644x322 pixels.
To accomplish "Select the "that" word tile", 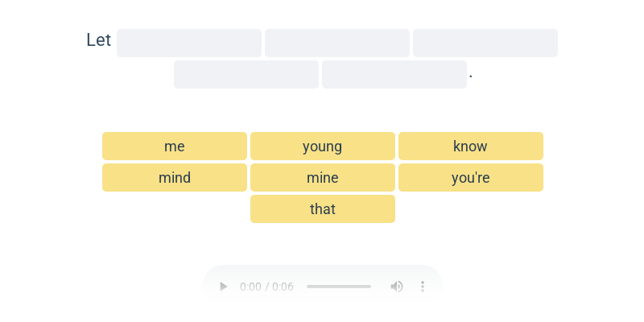I will 323,208.
